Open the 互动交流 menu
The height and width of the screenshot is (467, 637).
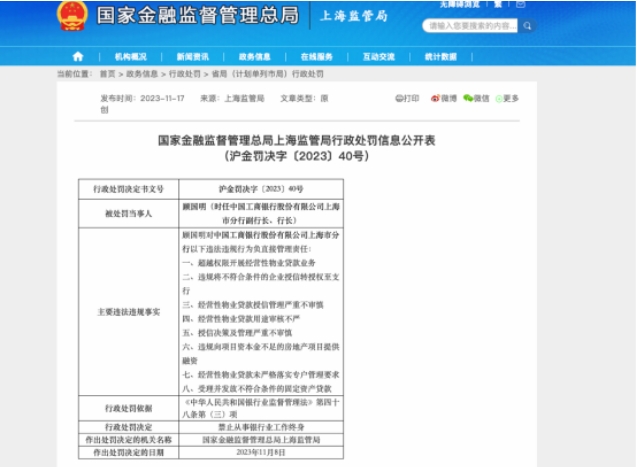click(379, 57)
